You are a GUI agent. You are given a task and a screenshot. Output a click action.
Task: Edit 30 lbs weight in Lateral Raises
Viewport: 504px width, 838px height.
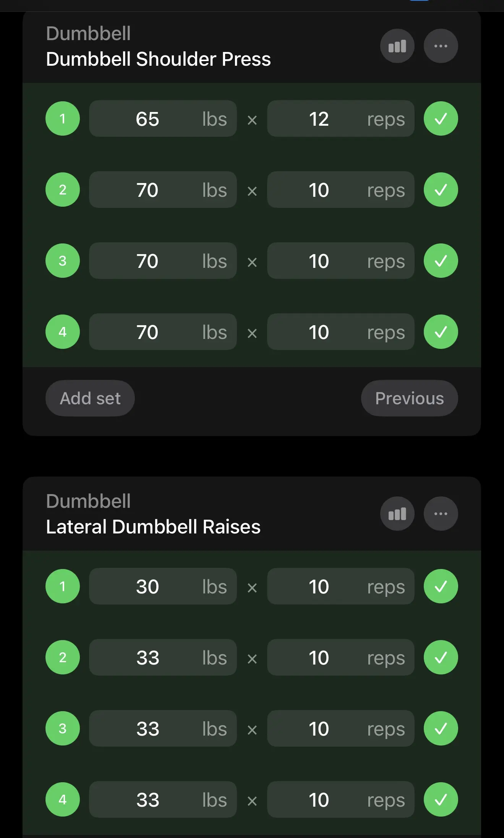pyautogui.click(x=163, y=587)
